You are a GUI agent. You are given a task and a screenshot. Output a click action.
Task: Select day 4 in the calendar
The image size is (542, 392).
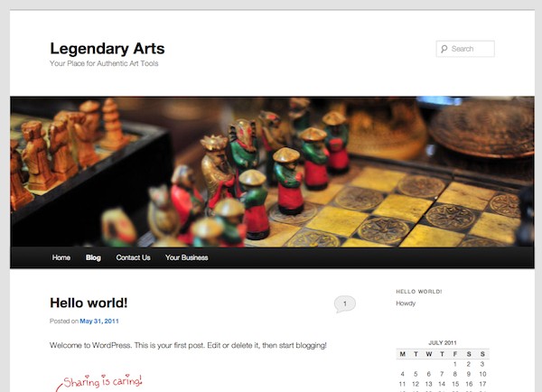tap(402, 374)
